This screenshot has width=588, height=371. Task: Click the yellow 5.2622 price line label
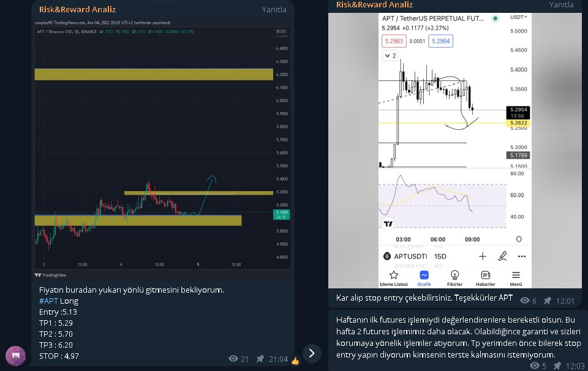[x=518, y=123]
